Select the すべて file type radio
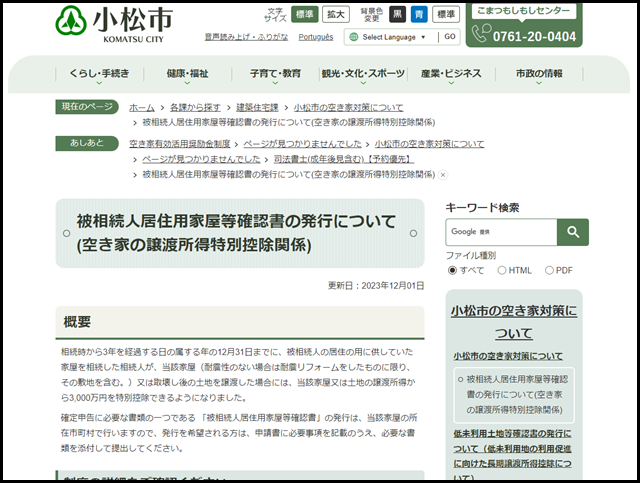The height and width of the screenshot is (483, 640). point(452,270)
